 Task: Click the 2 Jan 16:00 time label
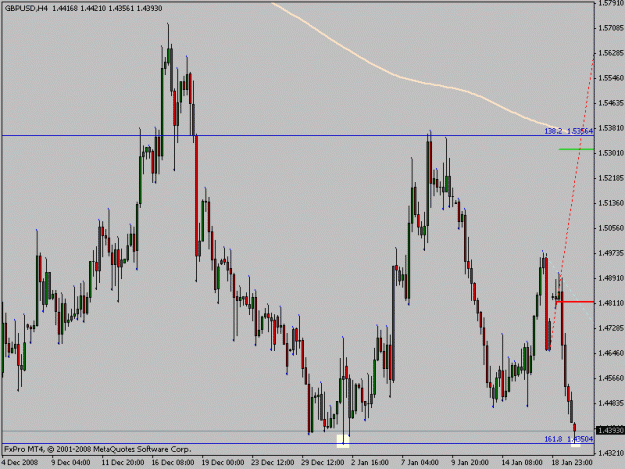pyautogui.click(x=370, y=463)
